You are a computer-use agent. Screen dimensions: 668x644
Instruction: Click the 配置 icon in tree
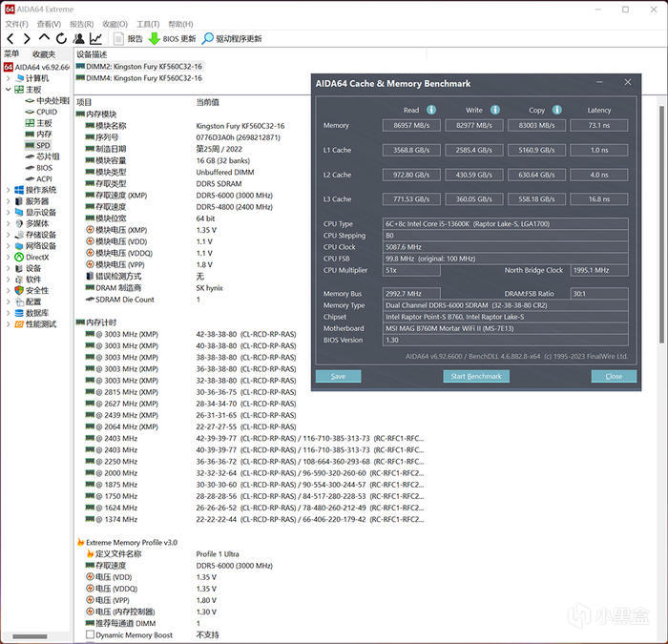(19, 302)
